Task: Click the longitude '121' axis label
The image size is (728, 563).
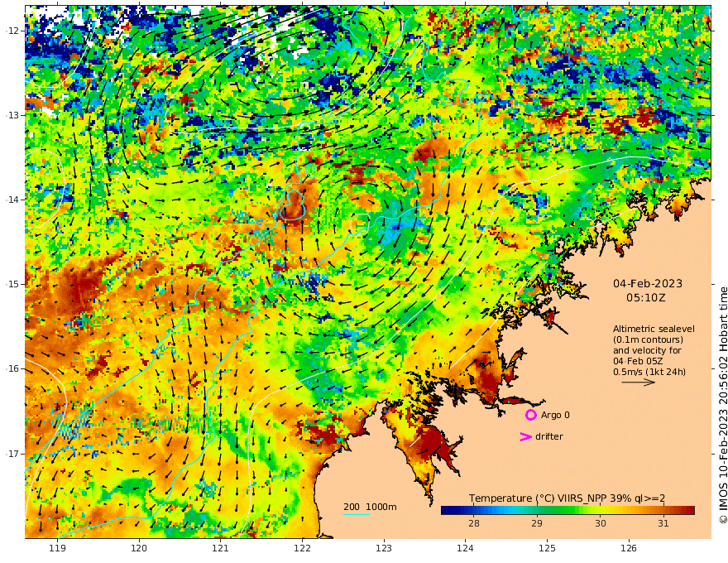Action: tap(221, 548)
